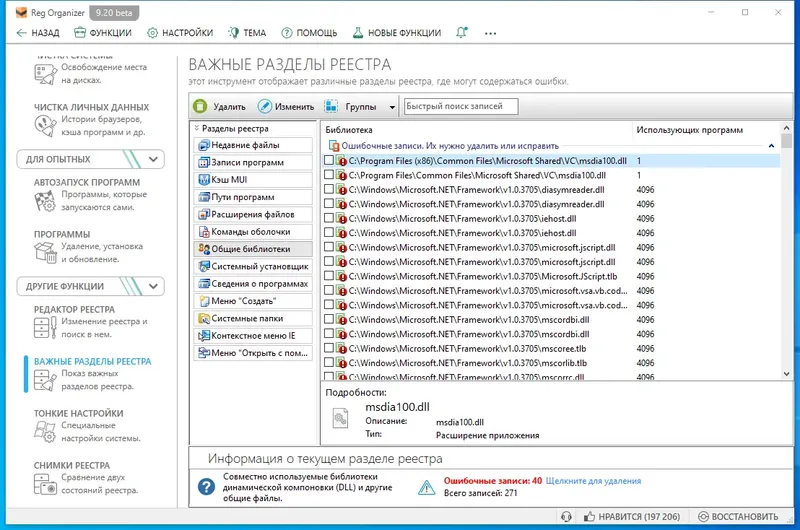Check C:\Program Files\Common Files msdia100.dll entry
Viewport: 800px width, 530px height.
point(329,174)
